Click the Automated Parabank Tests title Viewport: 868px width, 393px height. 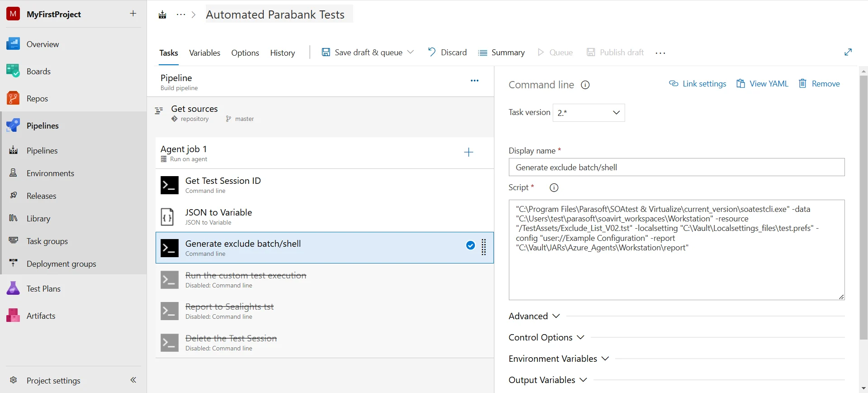point(275,14)
